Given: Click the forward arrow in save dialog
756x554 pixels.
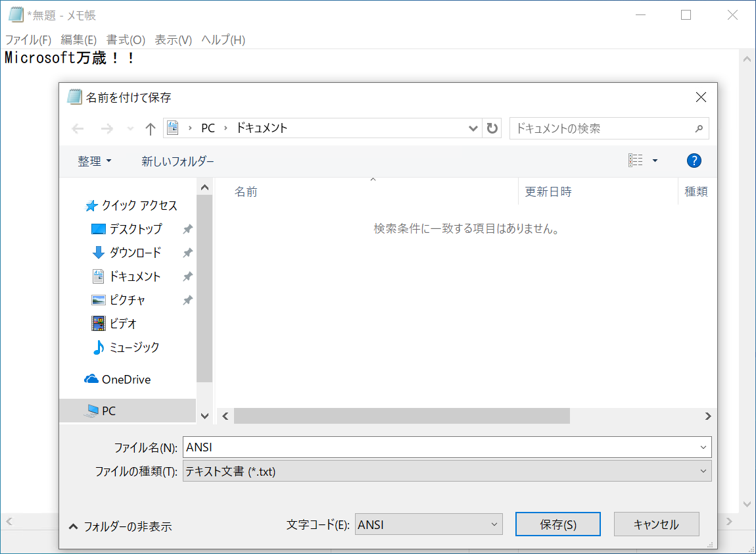Looking at the screenshot, I should 106,128.
